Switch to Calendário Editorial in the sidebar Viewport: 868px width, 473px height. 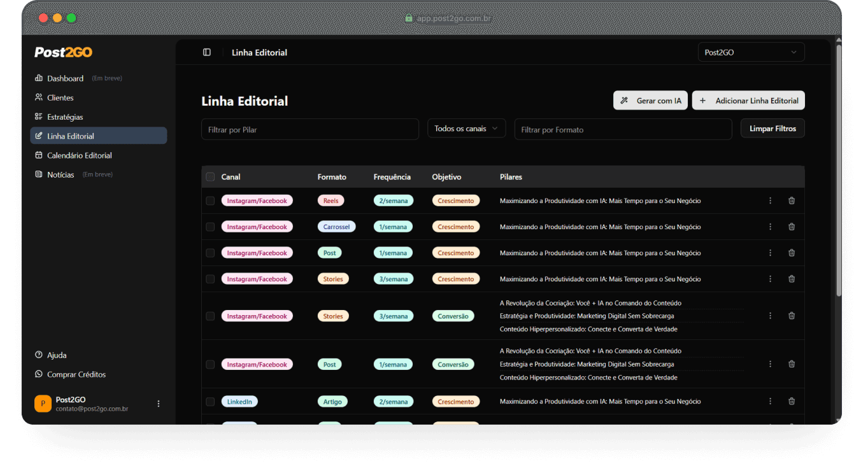point(80,155)
